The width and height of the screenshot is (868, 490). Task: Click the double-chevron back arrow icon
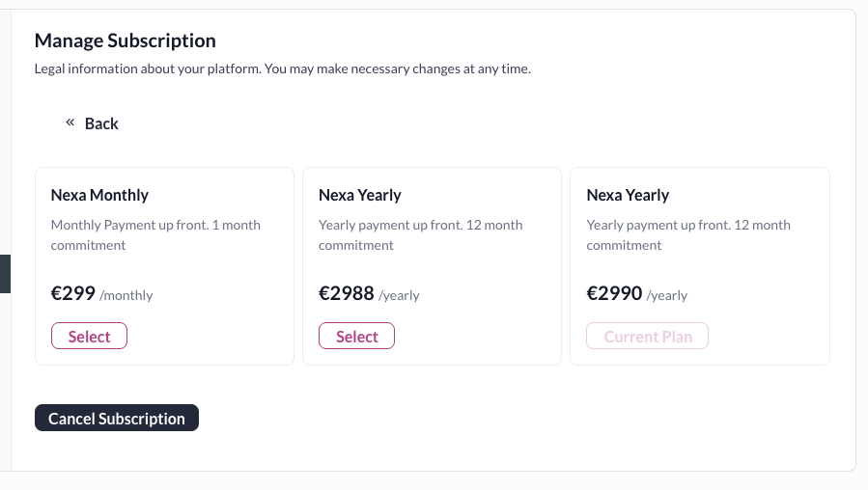tap(70, 122)
